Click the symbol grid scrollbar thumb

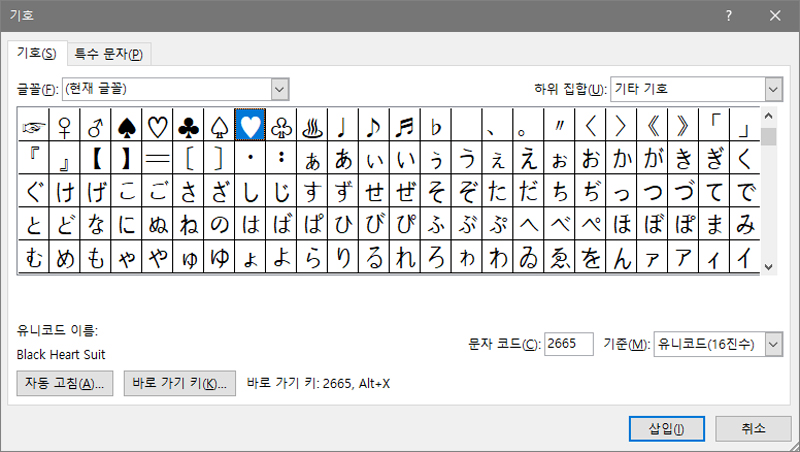(x=769, y=137)
